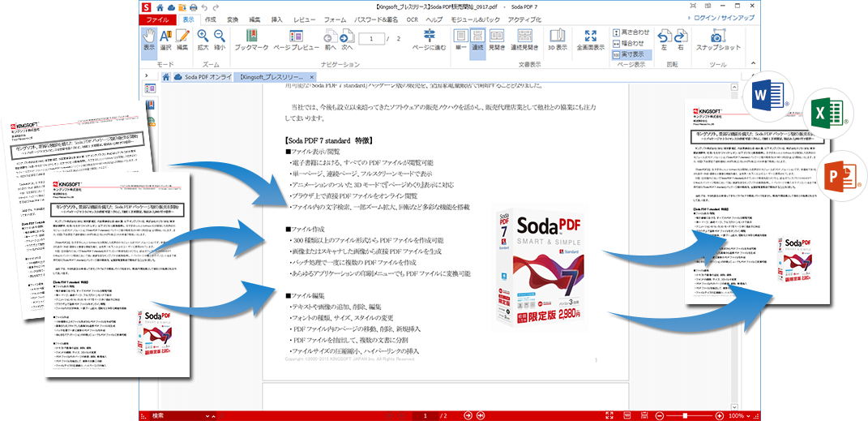
Task: Select 連続見開き continuous facing view
Action: [524, 40]
